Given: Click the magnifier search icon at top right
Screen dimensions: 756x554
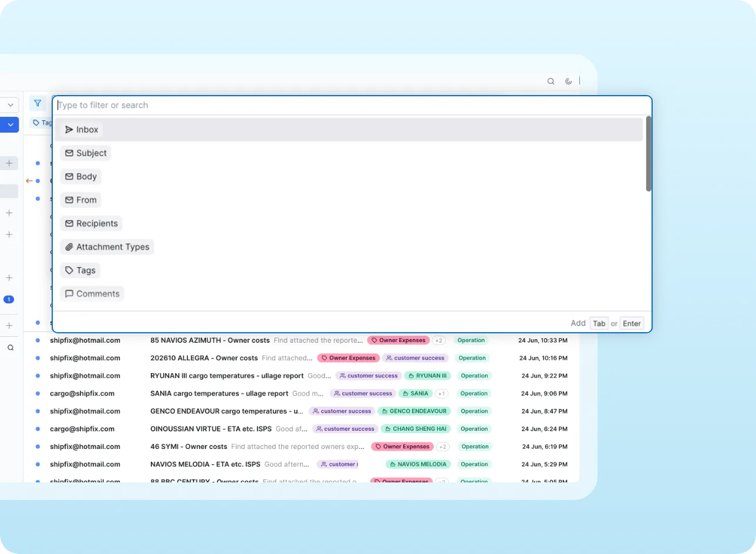Looking at the screenshot, I should [551, 82].
